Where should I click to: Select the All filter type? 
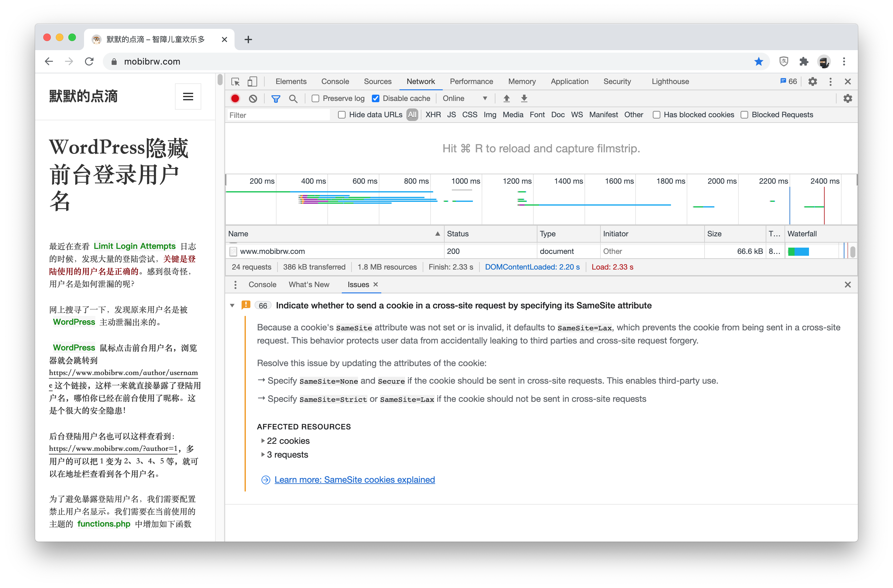pos(412,115)
